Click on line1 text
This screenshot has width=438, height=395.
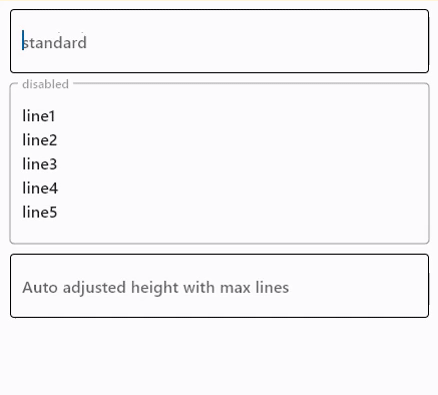pyautogui.click(x=39, y=116)
